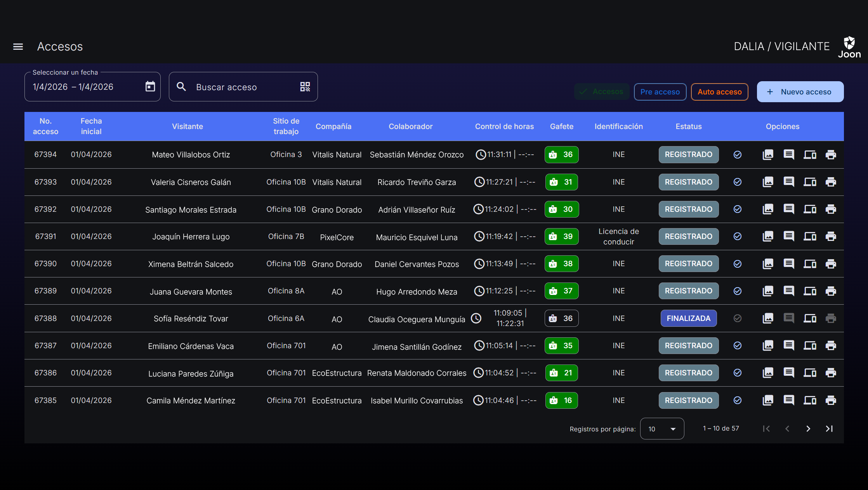Viewport: 868px width, 490px height.
Task: Switch to Pre acceso filter
Action: click(x=660, y=92)
